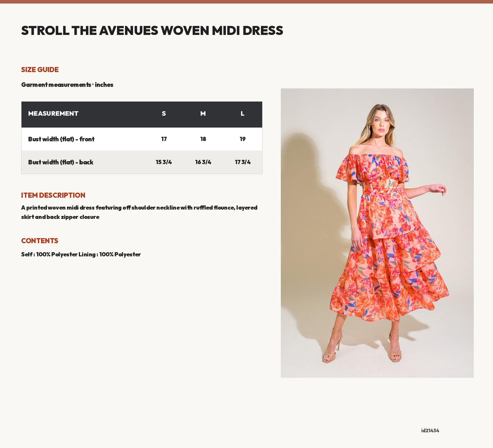
Task: Click the front bust value 19
Action: point(242,139)
